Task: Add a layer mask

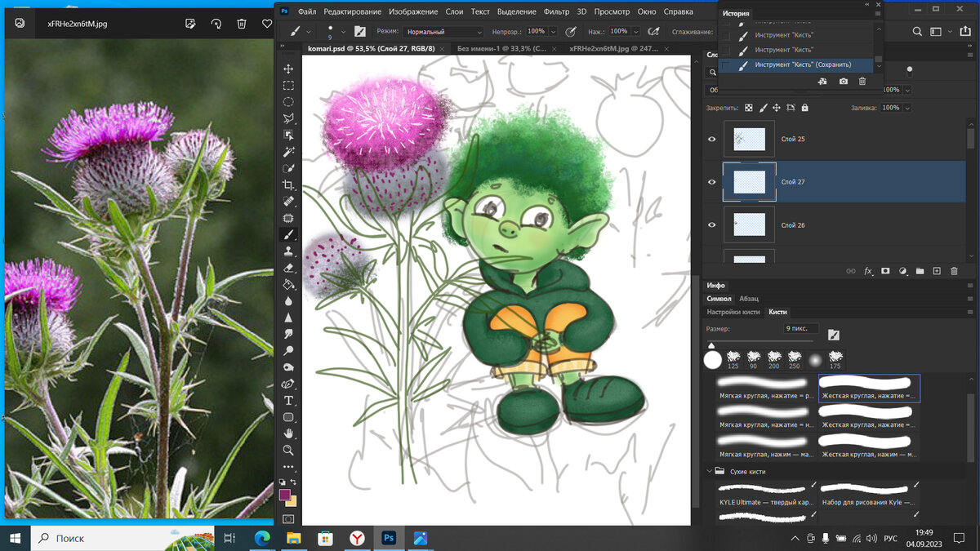Action: [885, 271]
